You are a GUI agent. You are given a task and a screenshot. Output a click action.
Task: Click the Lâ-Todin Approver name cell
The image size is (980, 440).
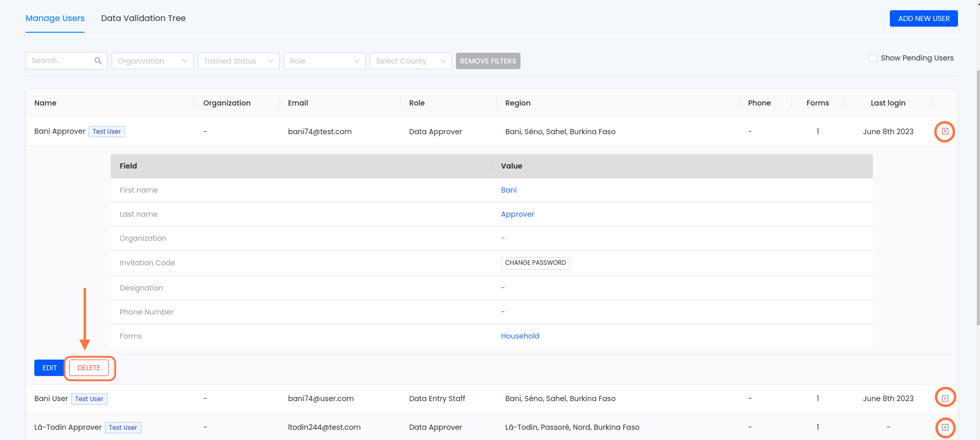[x=68, y=427]
